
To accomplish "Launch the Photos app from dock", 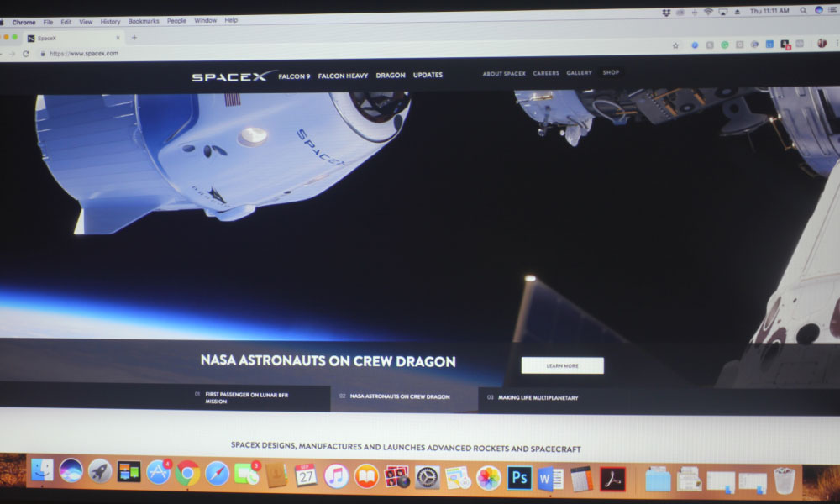I will click(x=488, y=478).
